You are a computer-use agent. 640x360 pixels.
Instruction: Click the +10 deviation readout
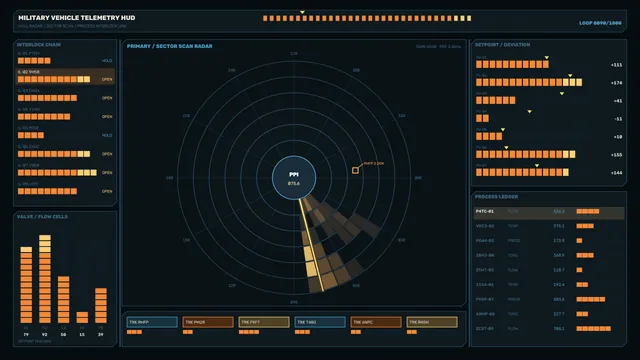point(618,137)
